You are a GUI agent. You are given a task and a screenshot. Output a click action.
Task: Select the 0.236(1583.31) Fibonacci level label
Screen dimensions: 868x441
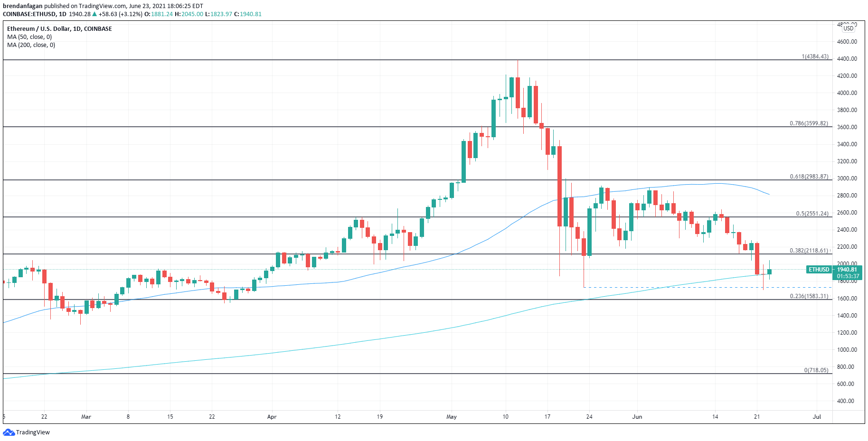pos(809,296)
